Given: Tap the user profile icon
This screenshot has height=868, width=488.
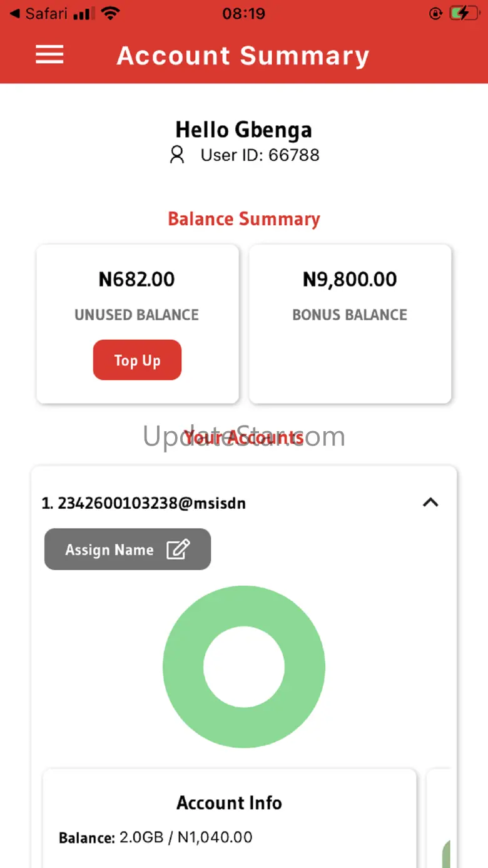Looking at the screenshot, I should (177, 155).
